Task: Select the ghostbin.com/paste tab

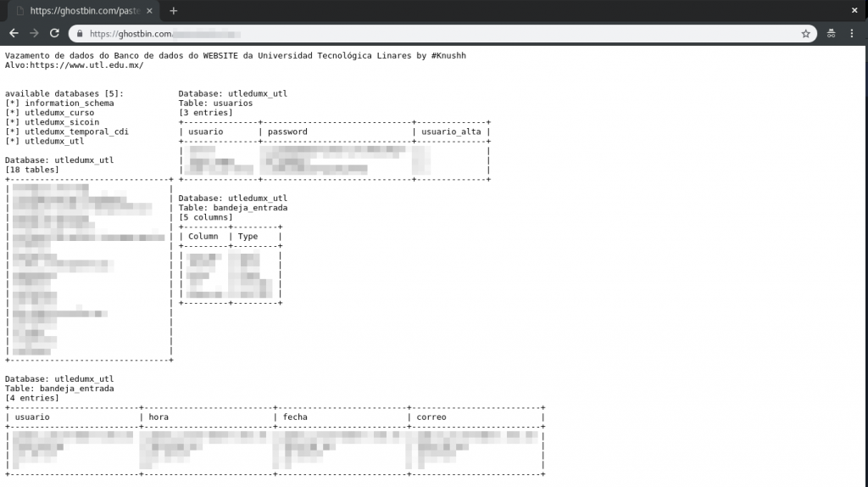Action: coord(85,10)
